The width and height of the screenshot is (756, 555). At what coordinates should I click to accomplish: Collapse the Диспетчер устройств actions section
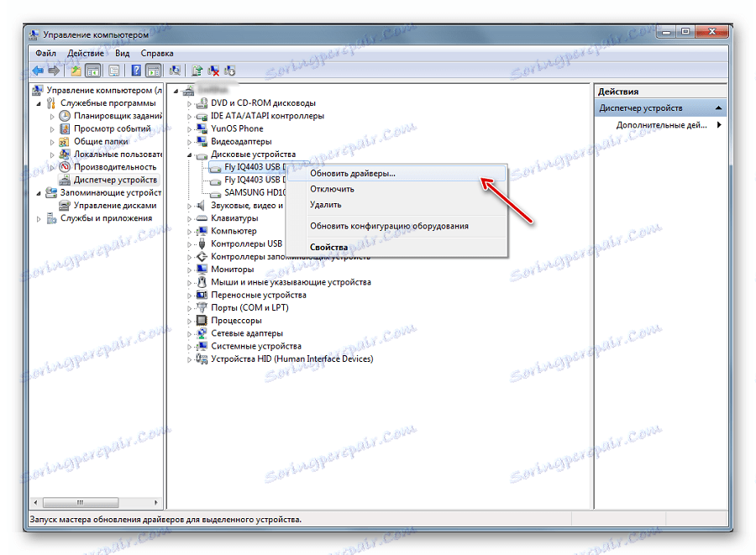pos(718,108)
